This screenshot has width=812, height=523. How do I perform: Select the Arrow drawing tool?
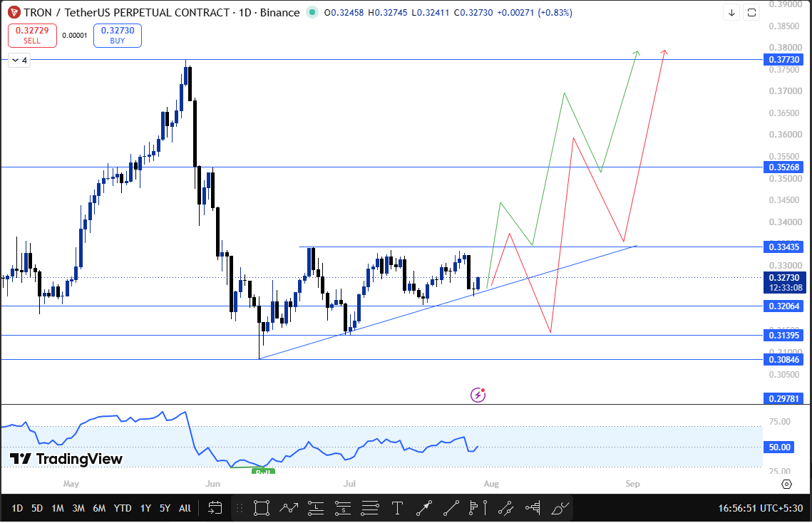point(424,508)
